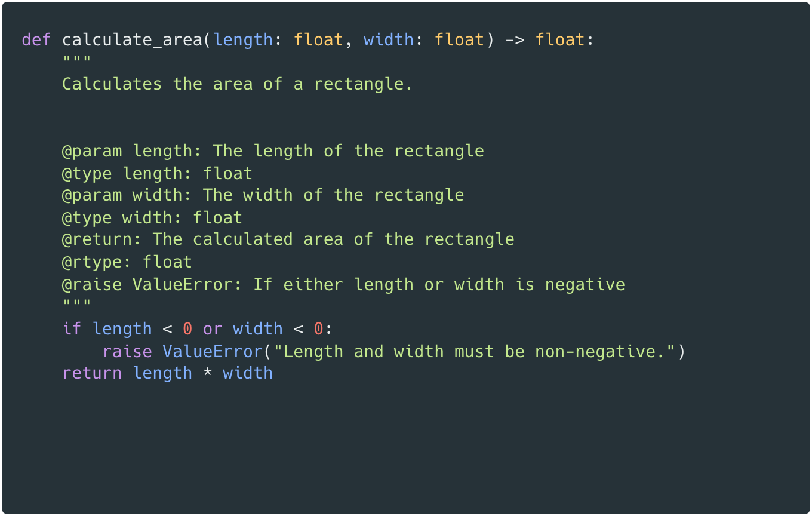Click the '@param length' docstring line
Screen dimensions: 812x516
point(273,150)
